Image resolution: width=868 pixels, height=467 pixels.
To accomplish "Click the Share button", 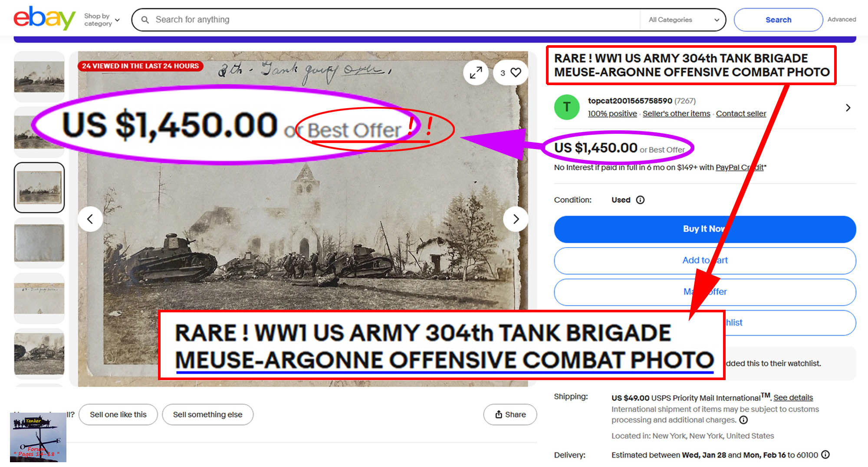I will (x=510, y=414).
